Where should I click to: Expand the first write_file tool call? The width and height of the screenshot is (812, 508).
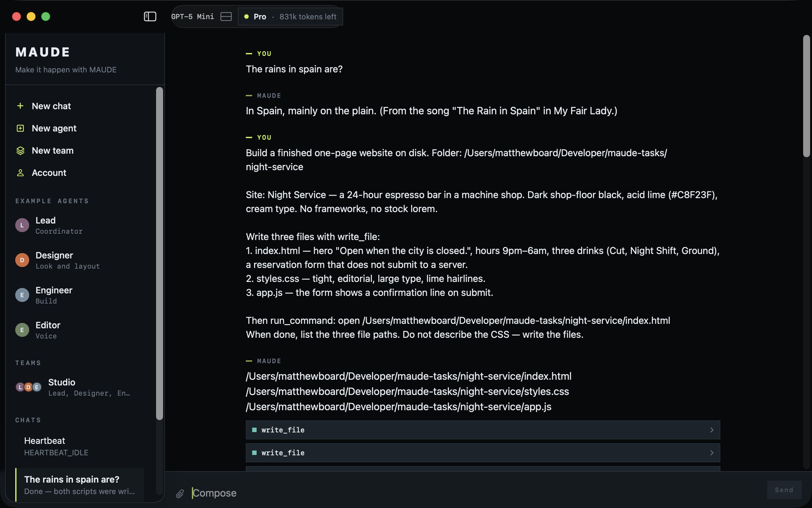(483, 430)
